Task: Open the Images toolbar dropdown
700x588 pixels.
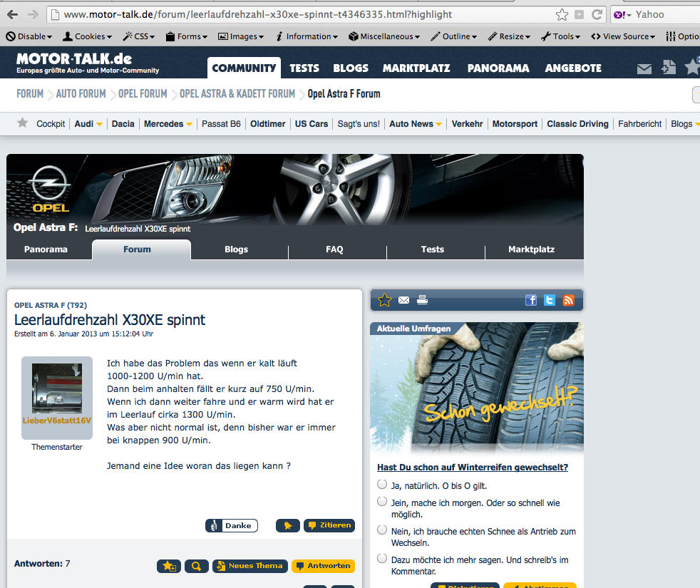Action: pos(241,36)
